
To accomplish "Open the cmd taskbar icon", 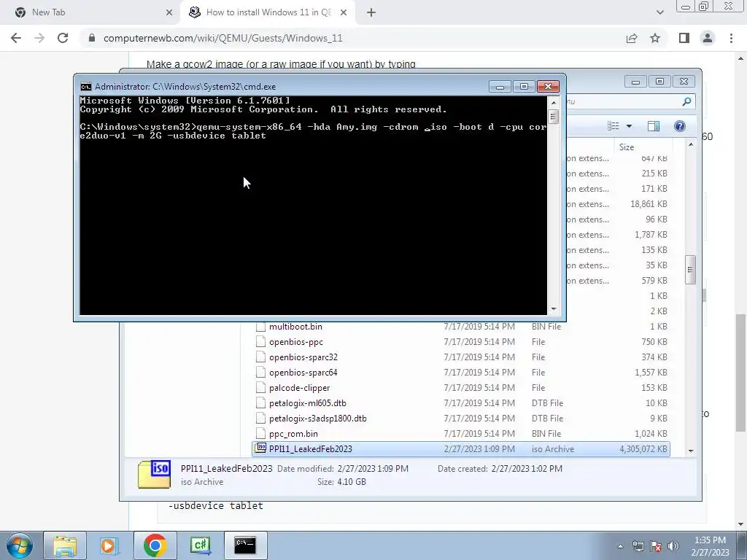I will 245,545.
